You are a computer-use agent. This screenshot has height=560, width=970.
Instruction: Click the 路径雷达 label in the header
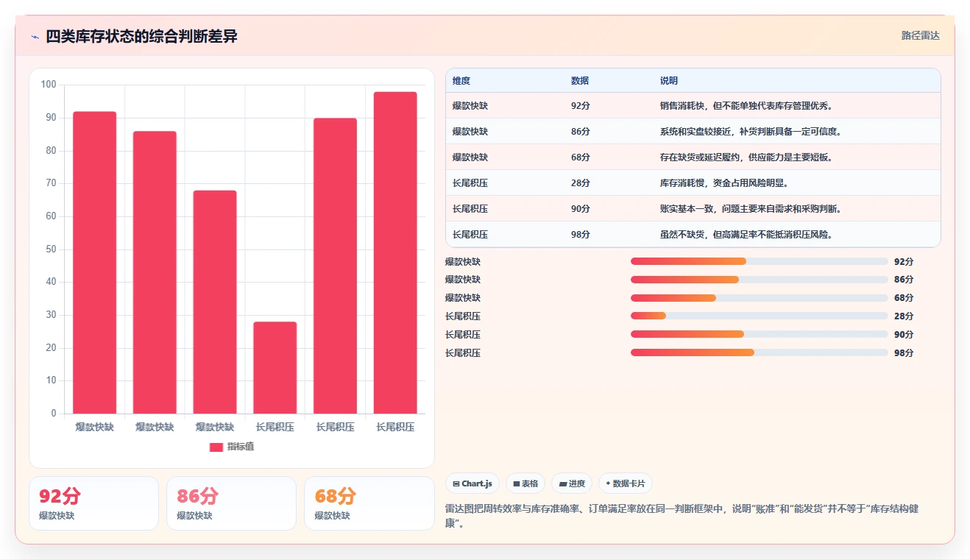(921, 35)
